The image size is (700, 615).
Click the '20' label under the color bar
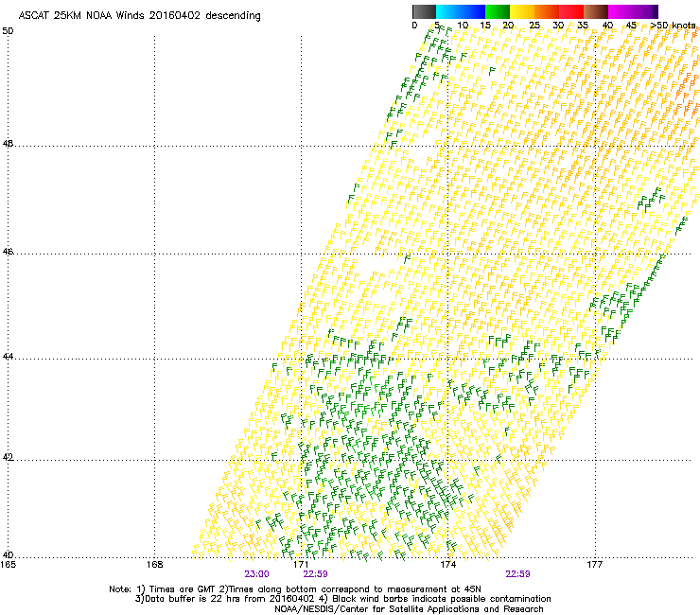click(x=509, y=26)
